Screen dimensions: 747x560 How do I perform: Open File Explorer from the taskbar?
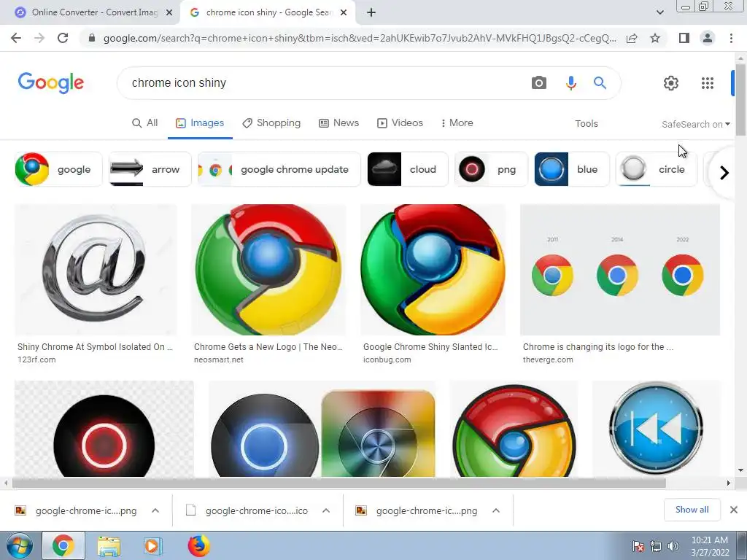109,546
